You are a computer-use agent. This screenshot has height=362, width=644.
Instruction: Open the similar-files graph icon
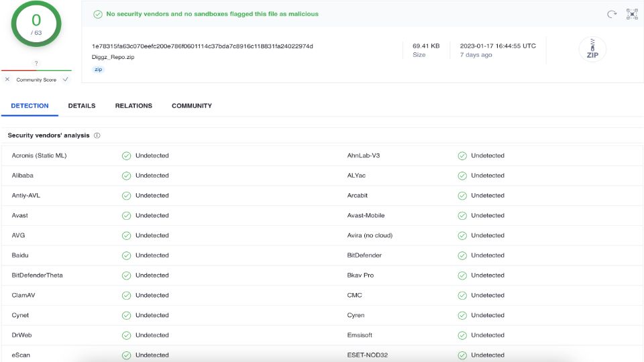pos(632,14)
